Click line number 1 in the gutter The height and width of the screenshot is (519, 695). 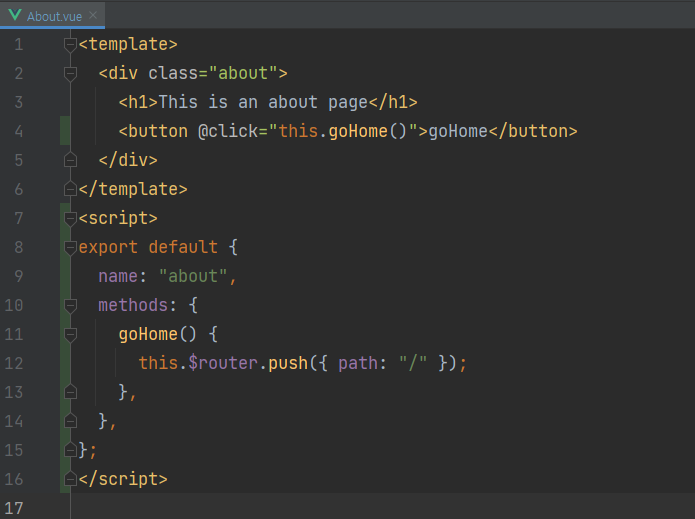(x=19, y=44)
